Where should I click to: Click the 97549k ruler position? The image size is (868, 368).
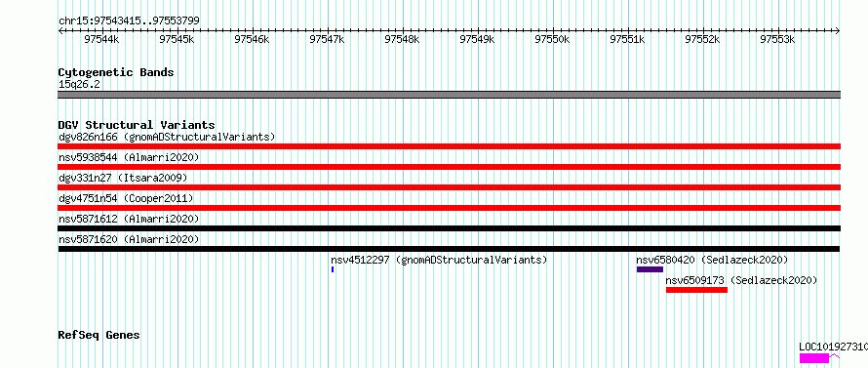click(x=477, y=39)
